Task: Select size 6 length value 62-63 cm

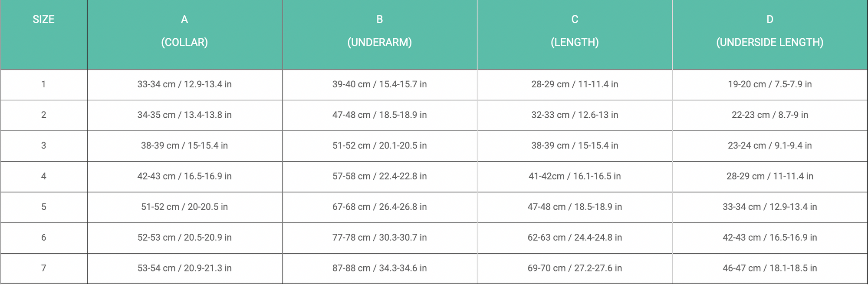Action: pyautogui.click(x=575, y=238)
